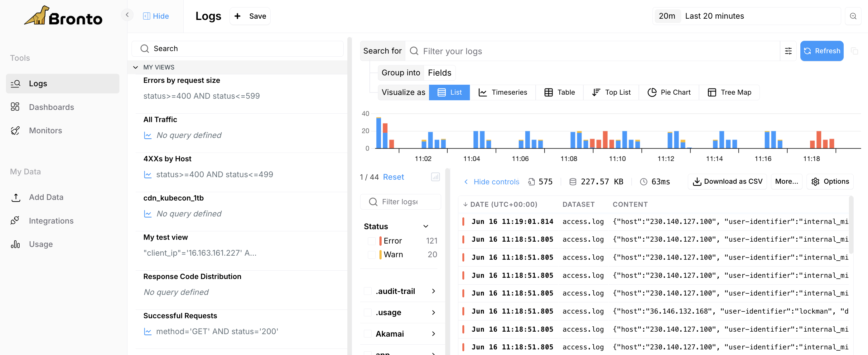Switch visualization to Pie Chart
This screenshot has height=355, width=868.
pos(669,92)
